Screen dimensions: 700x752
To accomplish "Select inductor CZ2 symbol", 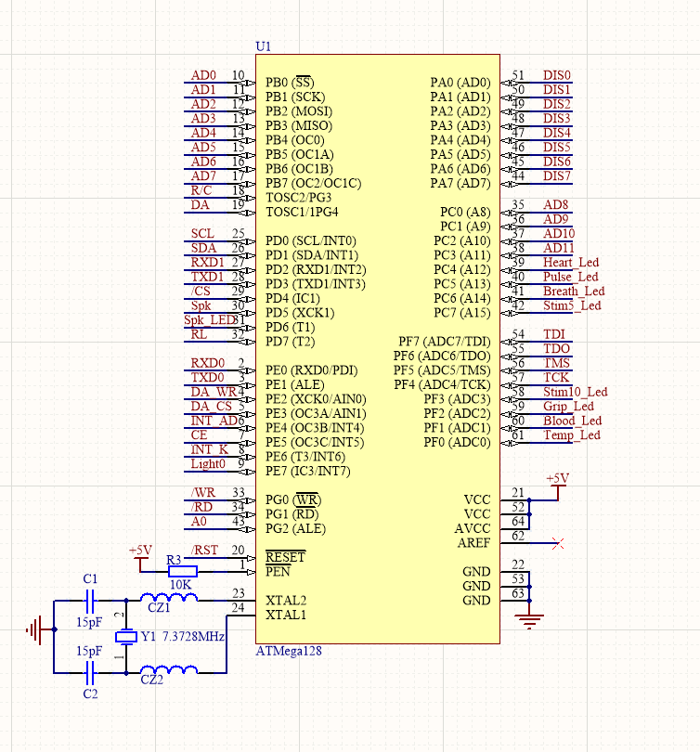I will pyautogui.click(x=169, y=669).
